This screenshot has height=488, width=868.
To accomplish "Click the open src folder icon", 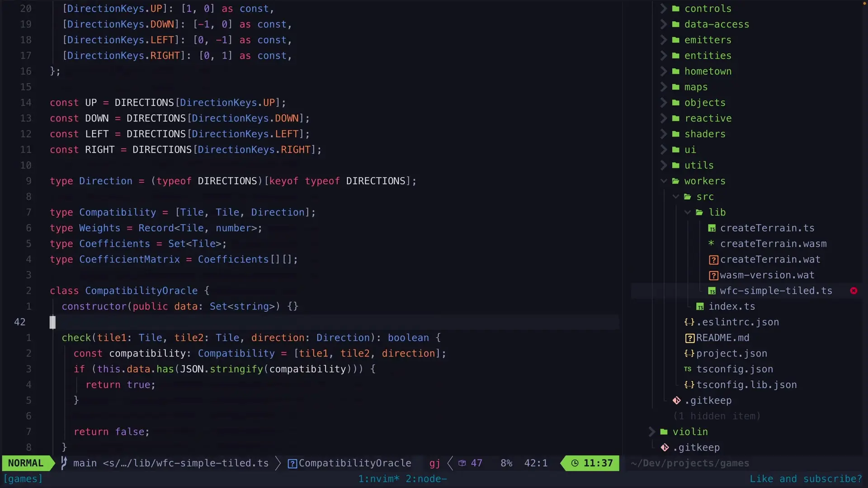I will tap(688, 197).
